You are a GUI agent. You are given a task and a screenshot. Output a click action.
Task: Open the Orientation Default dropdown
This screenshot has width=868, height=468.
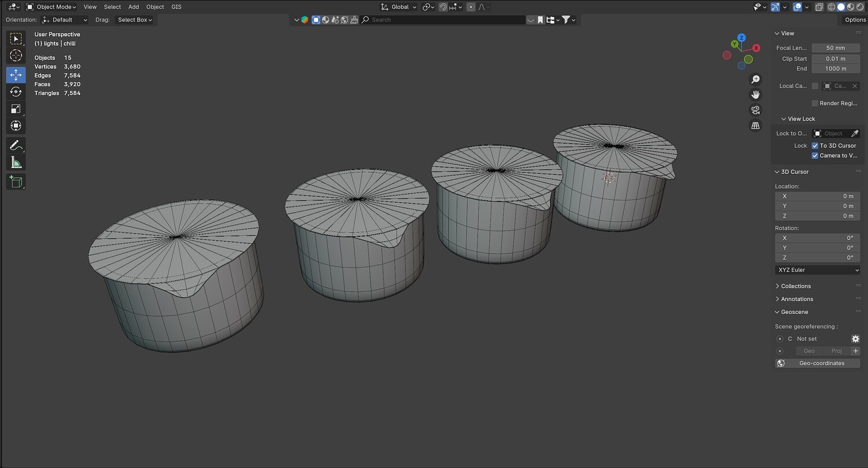[x=64, y=20]
